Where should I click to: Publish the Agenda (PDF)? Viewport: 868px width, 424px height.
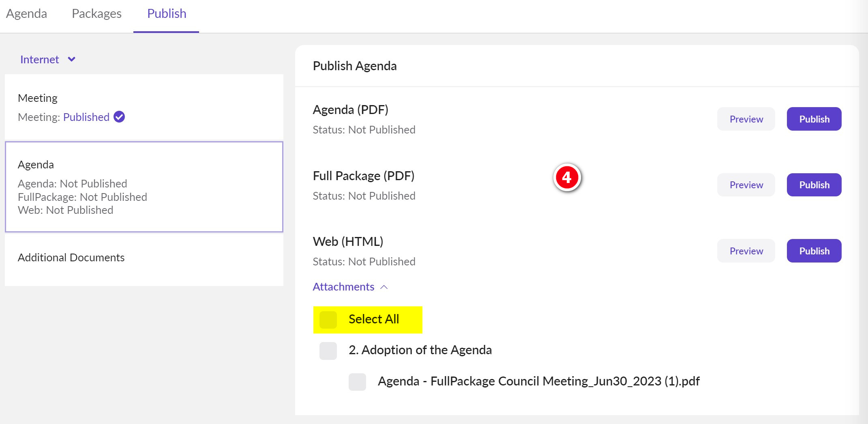point(814,119)
